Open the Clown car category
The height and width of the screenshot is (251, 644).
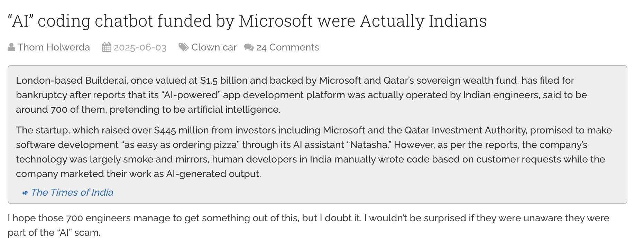214,47
